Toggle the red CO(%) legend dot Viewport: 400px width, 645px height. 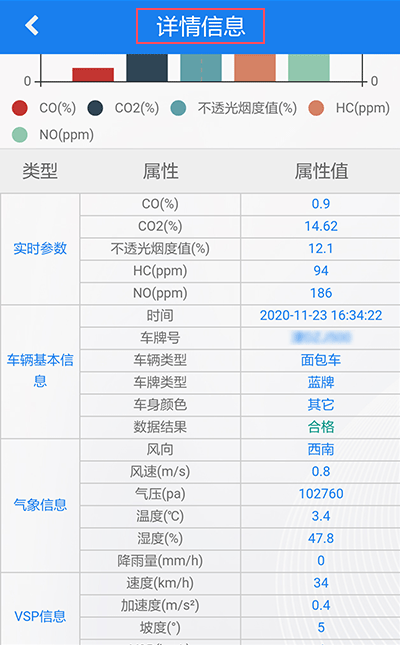pos(20,108)
